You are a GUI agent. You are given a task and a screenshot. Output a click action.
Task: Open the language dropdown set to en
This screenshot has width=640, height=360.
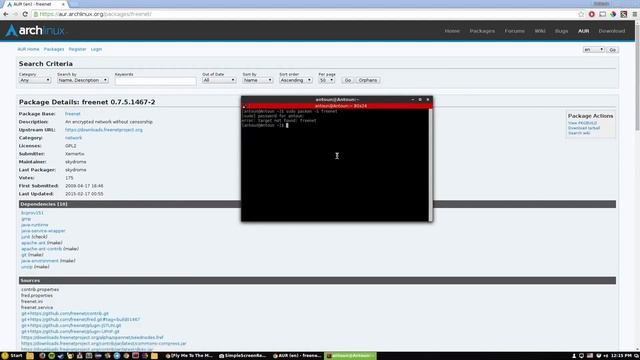coord(593,50)
